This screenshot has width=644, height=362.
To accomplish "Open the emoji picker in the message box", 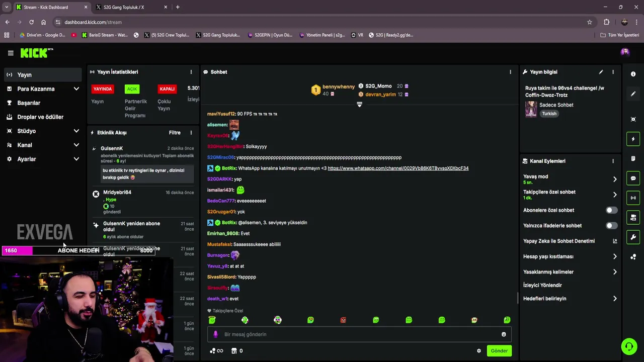I will (x=504, y=334).
